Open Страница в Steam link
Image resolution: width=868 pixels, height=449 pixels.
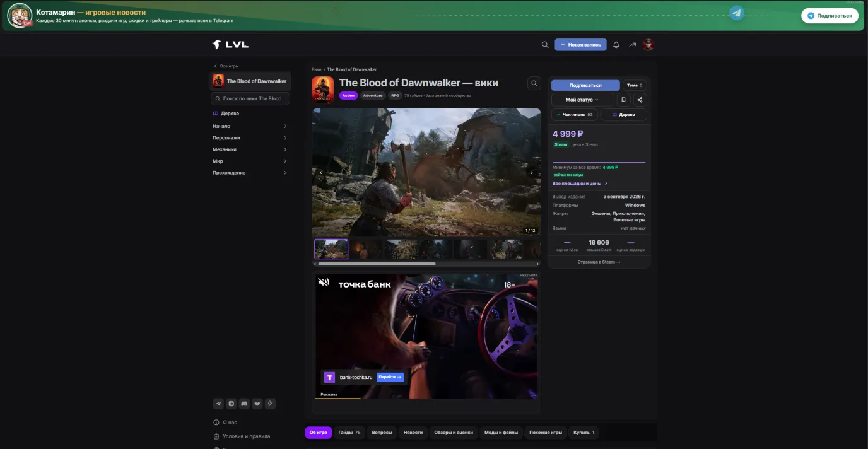[x=599, y=262]
